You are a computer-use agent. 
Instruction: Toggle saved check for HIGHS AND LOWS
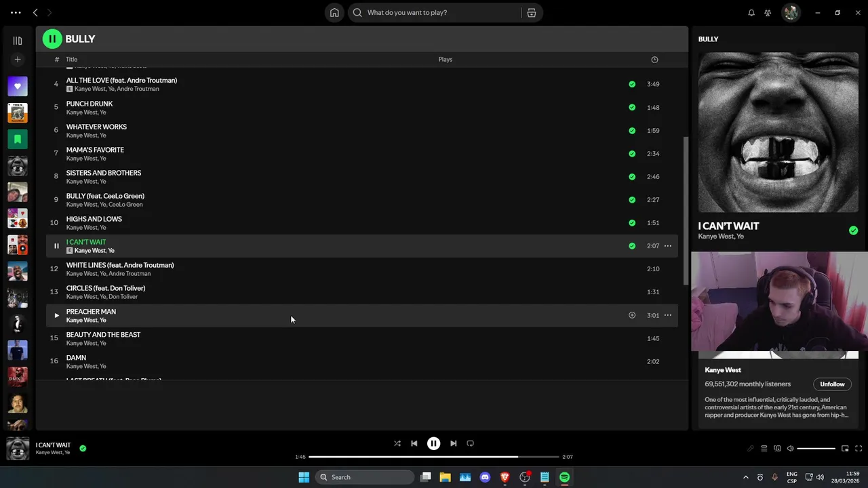point(632,222)
